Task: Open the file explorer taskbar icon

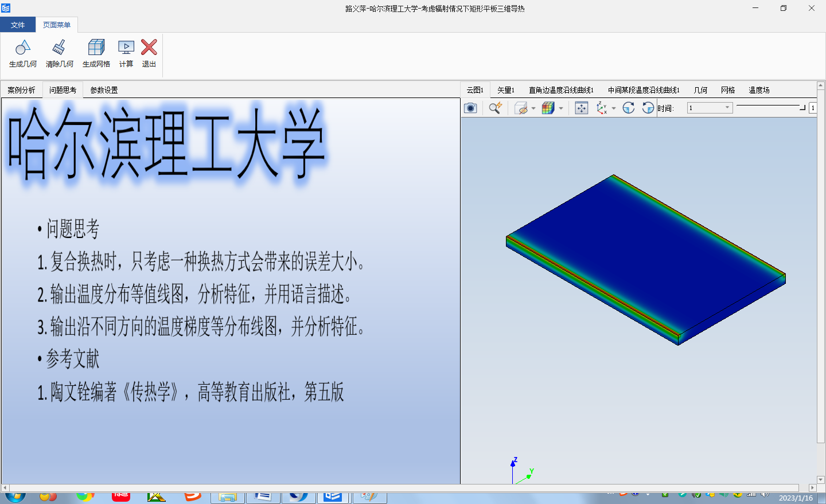Action: tap(228, 497)
